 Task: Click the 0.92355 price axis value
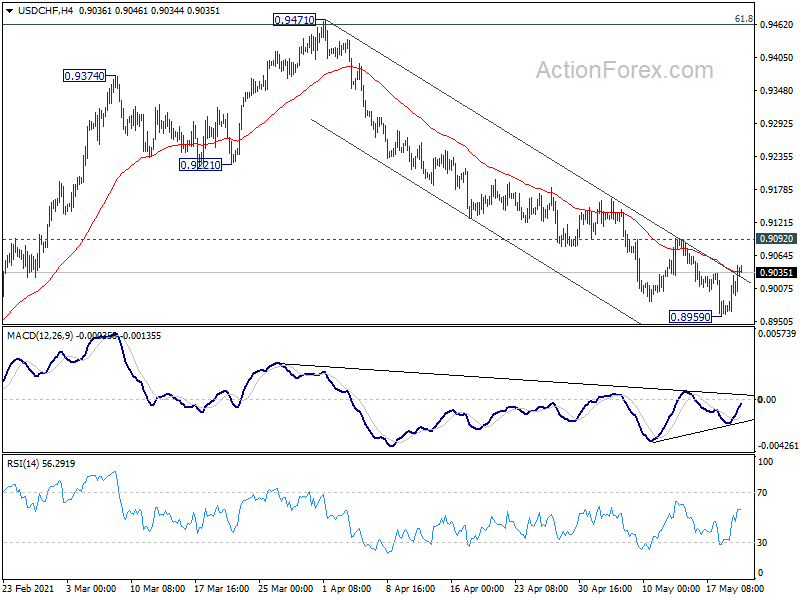pos(777,157)
